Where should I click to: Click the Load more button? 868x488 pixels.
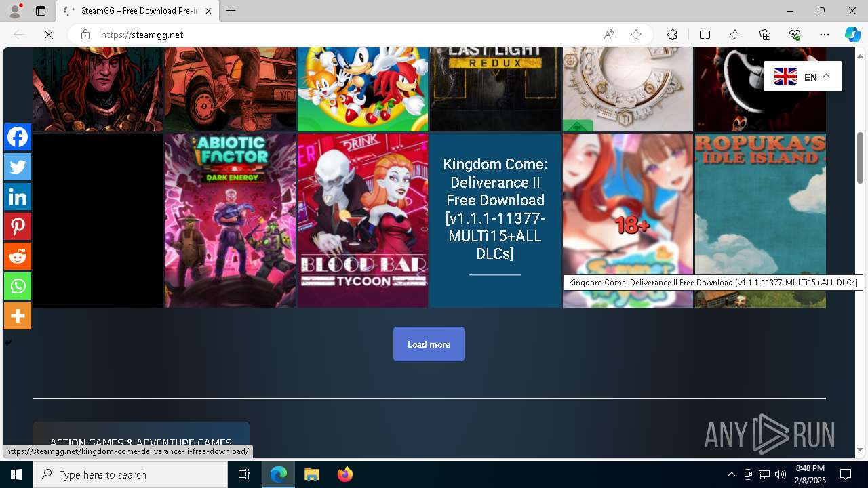click(x=429, y=344)
